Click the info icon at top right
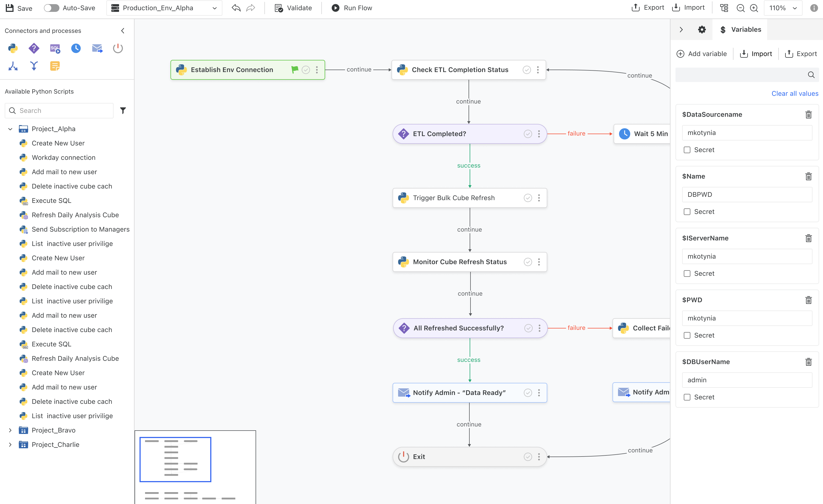This screenshot has width=823, height=504. click(x=814, y=8)
